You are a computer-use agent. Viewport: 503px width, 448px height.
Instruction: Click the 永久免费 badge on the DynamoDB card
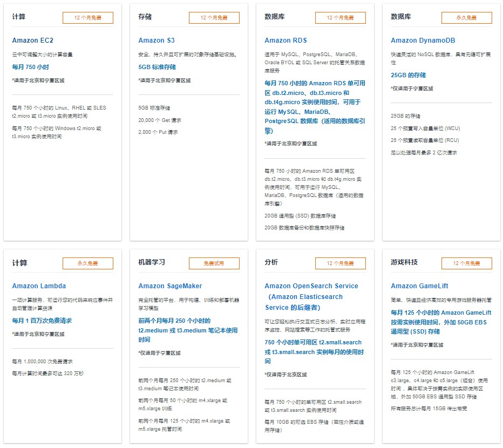pos(467,18)
